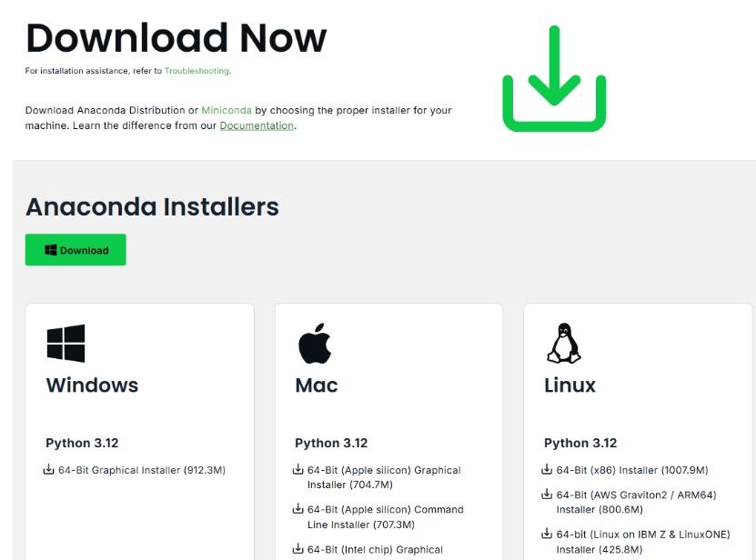Click the Windows card heading

click(x=92, y=385)
